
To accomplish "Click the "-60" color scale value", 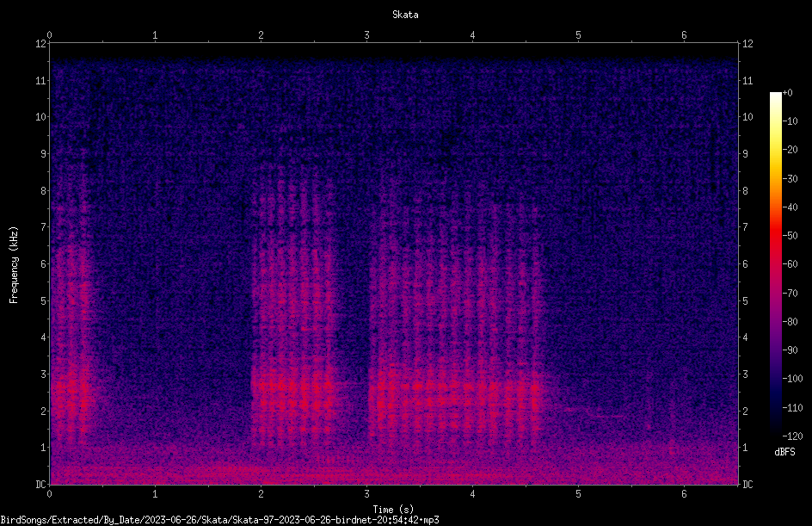I will point(790,264).
